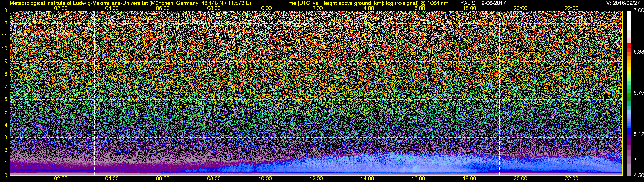Pick the yellow segment of the color scale
Viewport: 644px width, 182px height.
629,75
